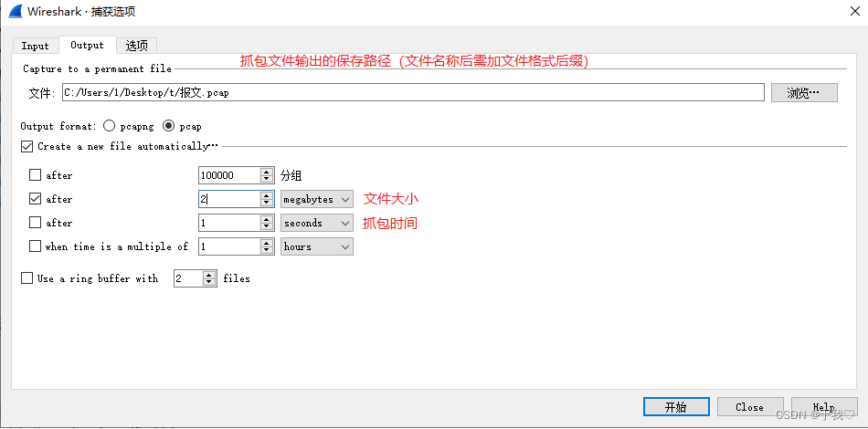Image resolution: width=868 pixels, height=429 pixels.
Task: Increase the seconds duration value
Action: coord(267,219)
